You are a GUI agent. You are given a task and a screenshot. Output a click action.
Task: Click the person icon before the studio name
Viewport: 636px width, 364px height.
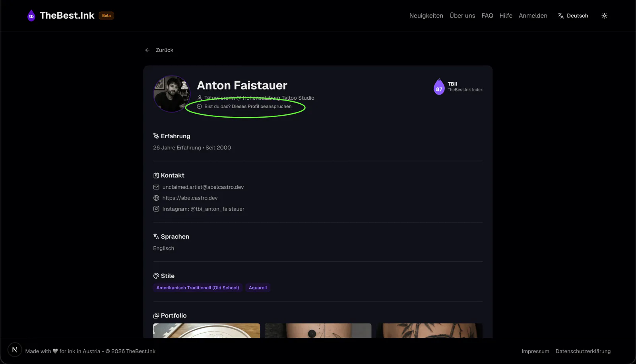coord(200,98)
